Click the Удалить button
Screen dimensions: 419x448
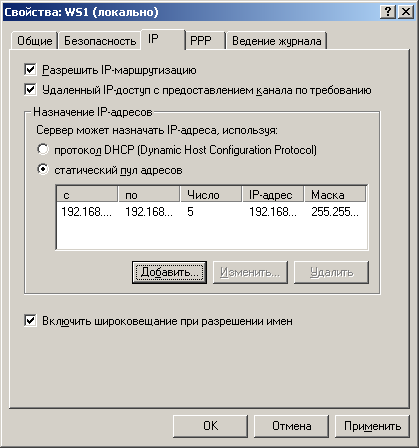331,272
